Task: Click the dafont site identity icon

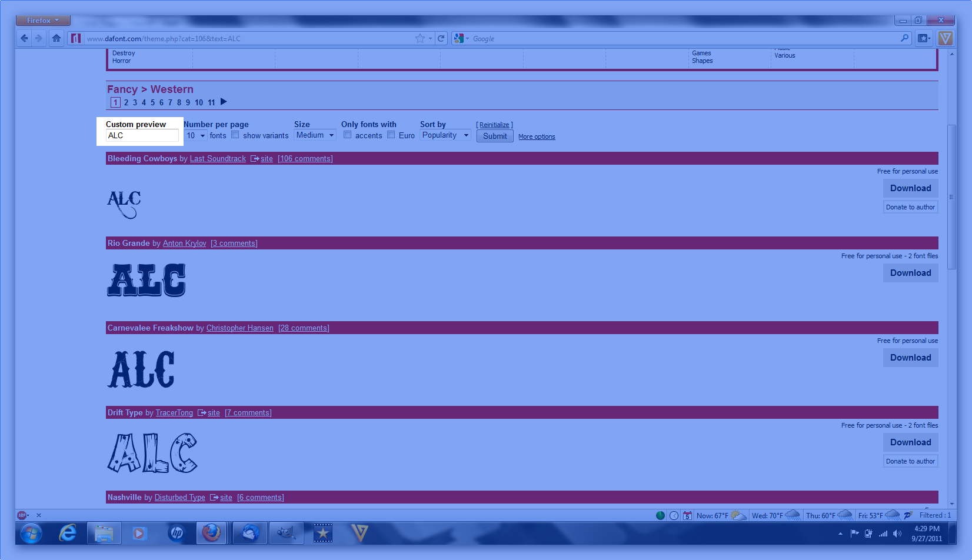Action: click(76, 38)
